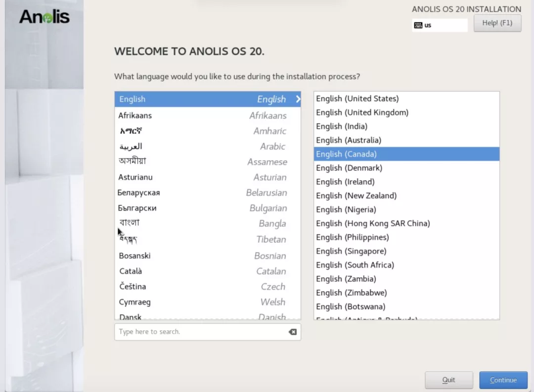Select Čeština (Czech) language

pos(208,286)
